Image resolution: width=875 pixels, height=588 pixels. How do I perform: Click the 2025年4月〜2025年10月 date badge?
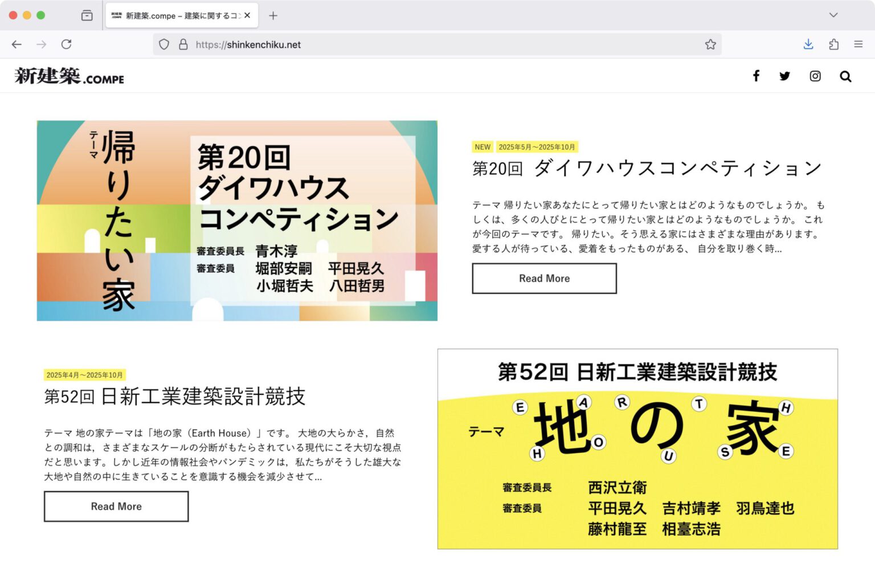85,375
